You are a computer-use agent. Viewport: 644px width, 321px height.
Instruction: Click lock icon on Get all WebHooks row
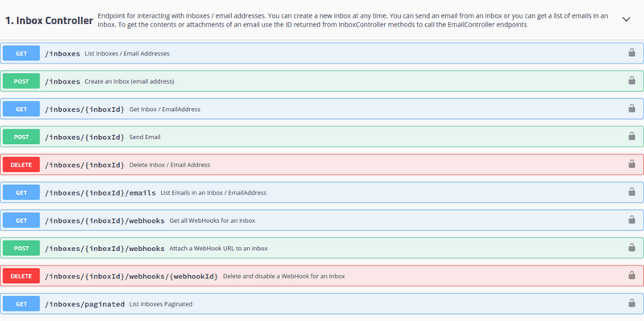(632, 220)
